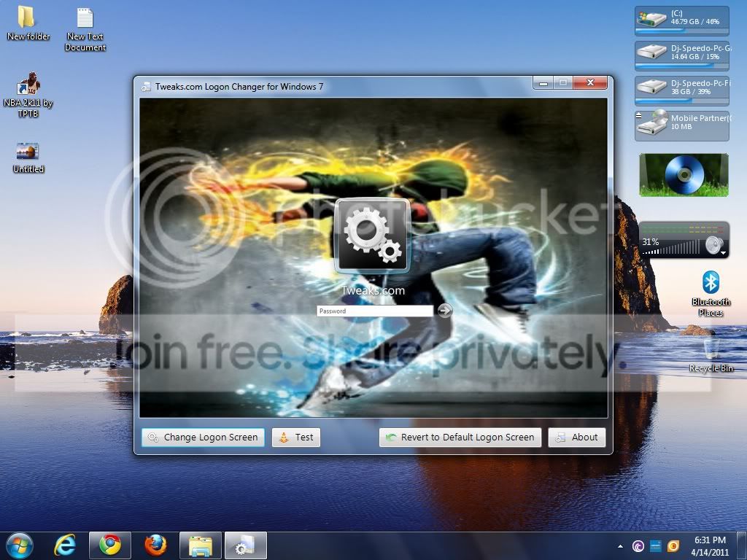Viewport: 747px width, 560px height.
Task: Click the blue square tray icon
Action: (x=656, y=546)
